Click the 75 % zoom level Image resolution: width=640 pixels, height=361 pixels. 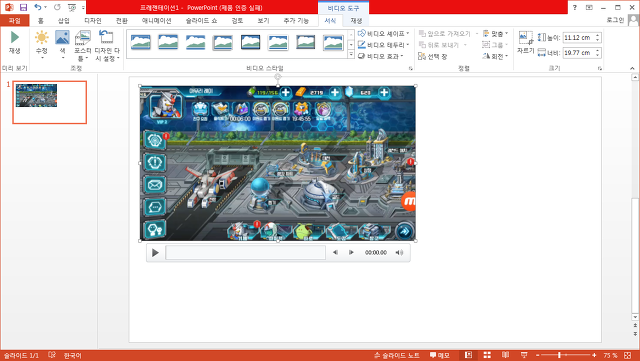point(611,355)
